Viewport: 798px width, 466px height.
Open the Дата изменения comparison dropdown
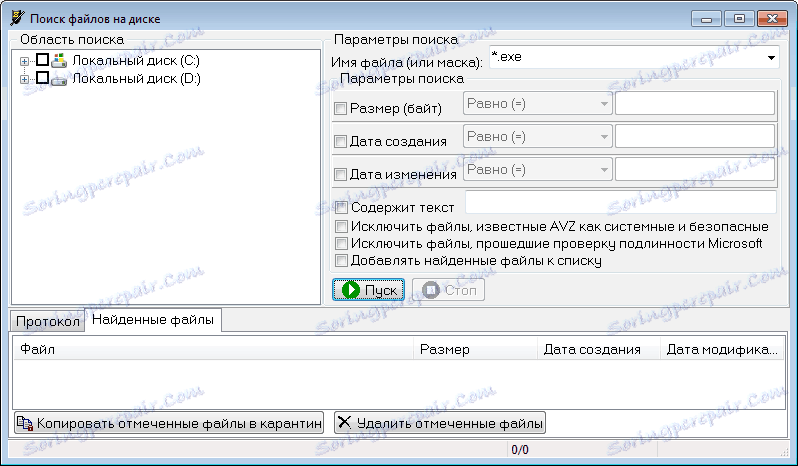click(x=537, y=170)
